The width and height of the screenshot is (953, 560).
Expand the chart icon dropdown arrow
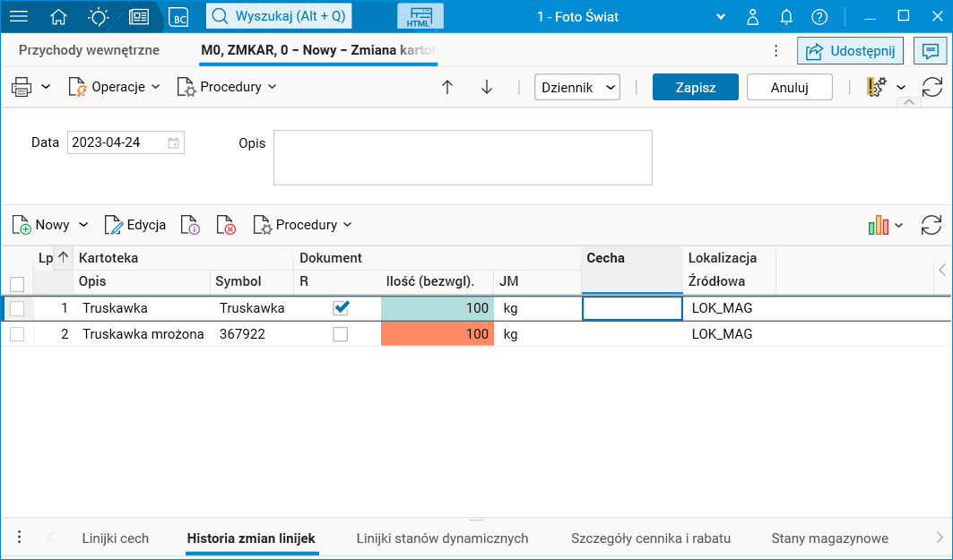899,225
